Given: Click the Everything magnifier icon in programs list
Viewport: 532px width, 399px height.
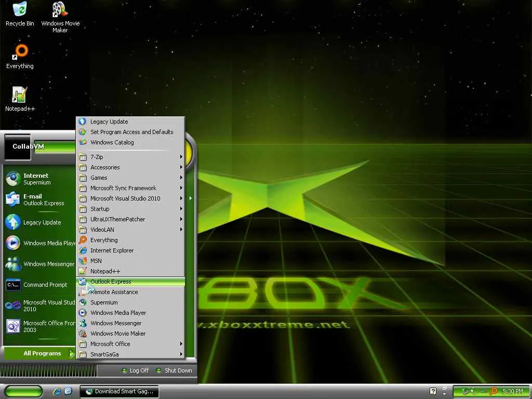Looking at the screenshot, I should (83, 240).
